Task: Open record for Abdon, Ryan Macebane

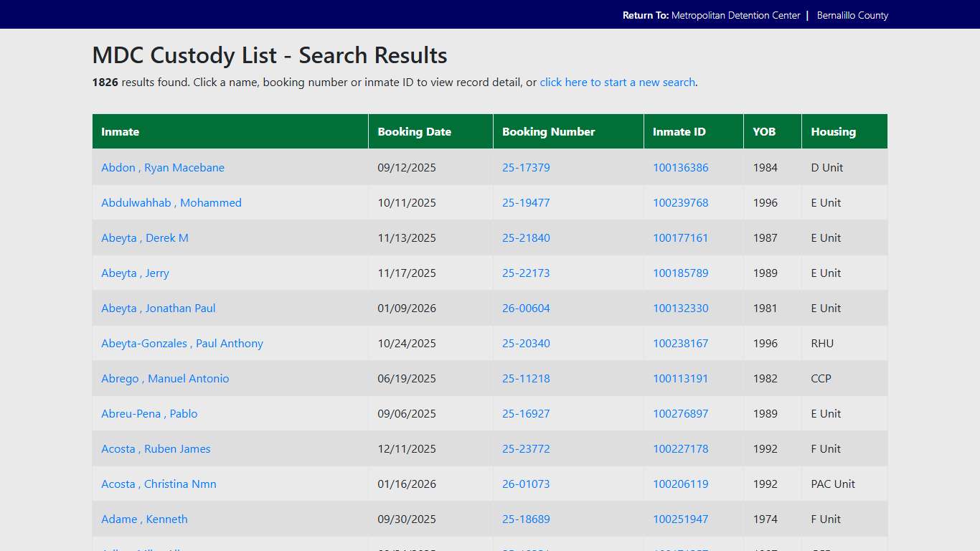Action: coord(163,167)
